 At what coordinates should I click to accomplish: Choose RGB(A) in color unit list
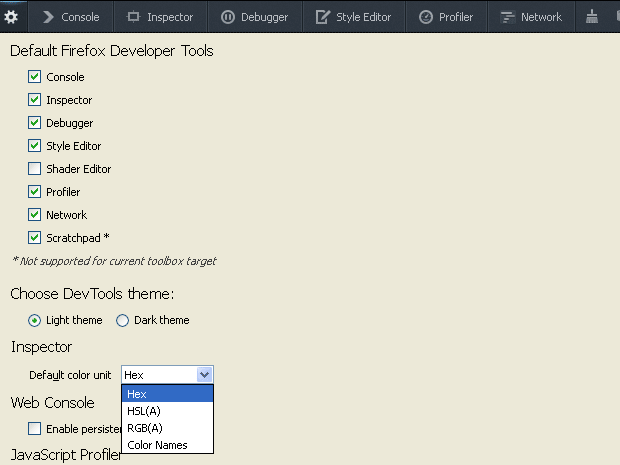(x=167, y=428)
